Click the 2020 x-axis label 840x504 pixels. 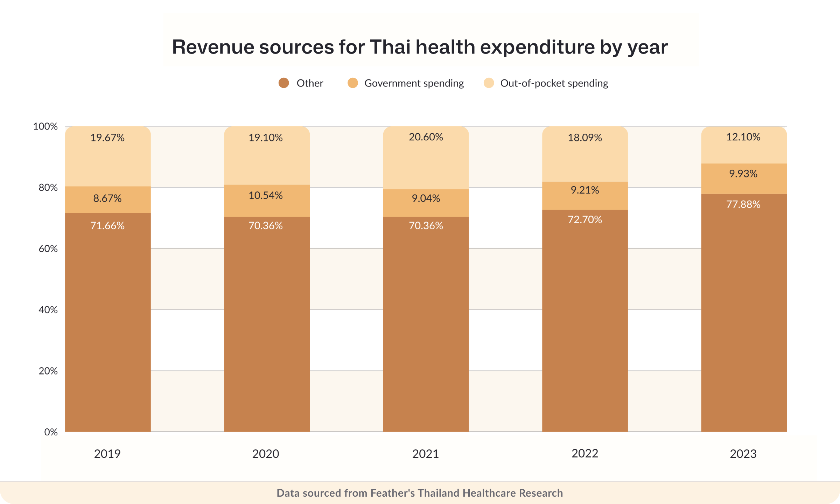(x=266, y=454)
